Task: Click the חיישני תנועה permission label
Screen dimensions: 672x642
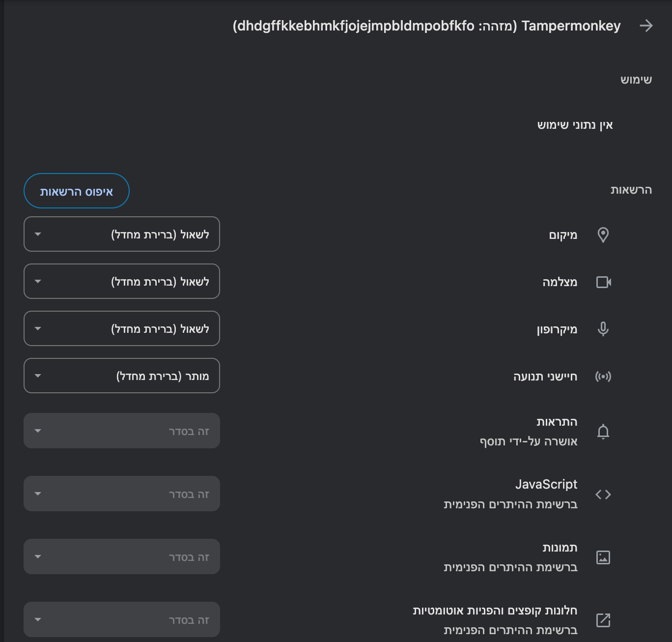Action: [x=545, y=377]
